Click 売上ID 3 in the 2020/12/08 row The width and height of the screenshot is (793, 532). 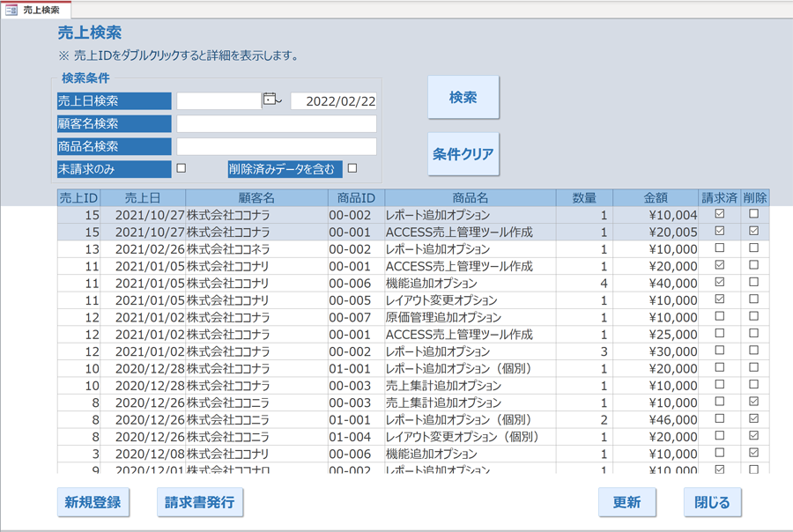coord(79,454)
